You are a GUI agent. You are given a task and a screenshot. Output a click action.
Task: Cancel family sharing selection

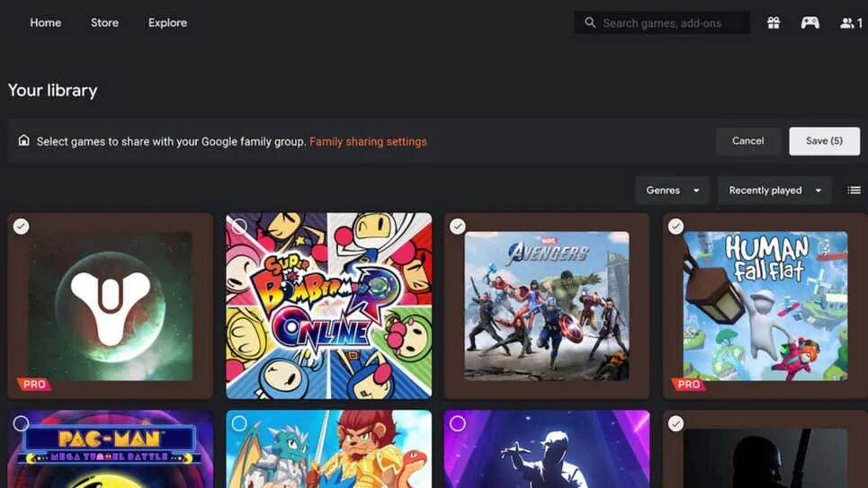pyautogui.click(x=747, y=141)
